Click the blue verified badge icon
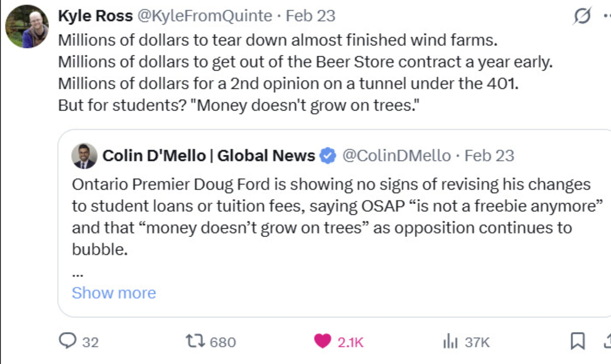The height and width of the screenshot is (364, 611). [328, 156]
